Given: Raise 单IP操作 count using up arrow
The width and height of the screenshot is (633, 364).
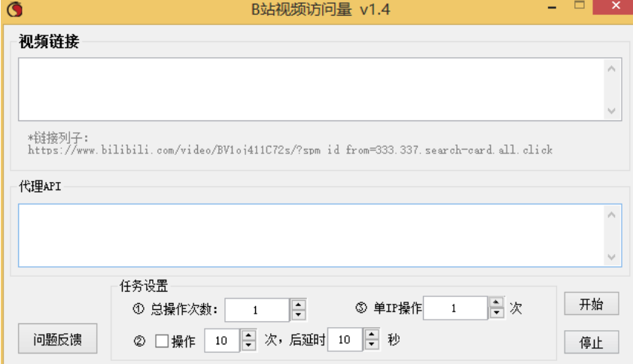Looking at the screenshot, I should coord(496,302).
